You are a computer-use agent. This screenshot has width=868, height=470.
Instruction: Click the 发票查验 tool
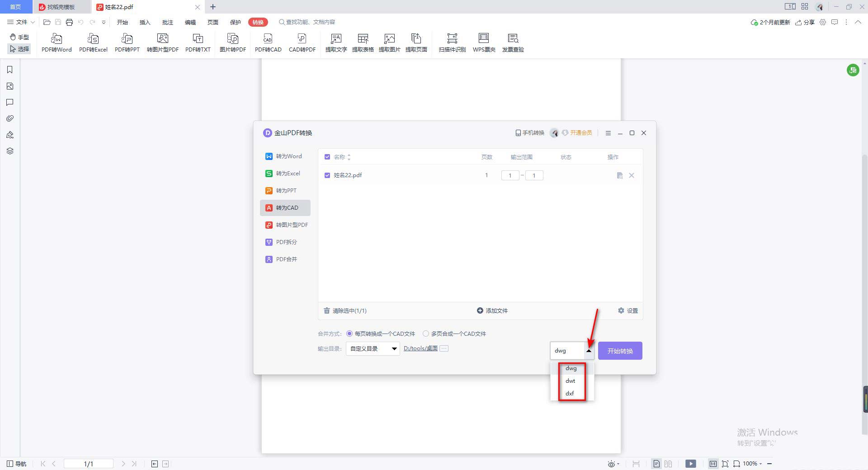click(x=513, y=43)
